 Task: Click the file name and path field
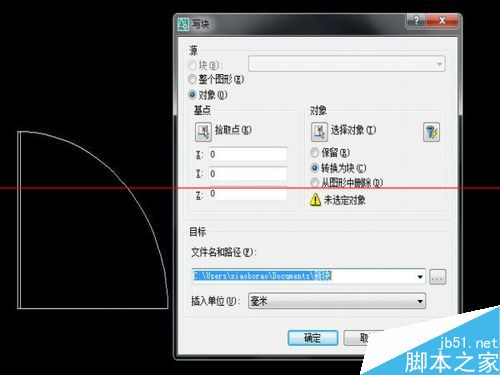pyautogui.click(x=308, y=276)
